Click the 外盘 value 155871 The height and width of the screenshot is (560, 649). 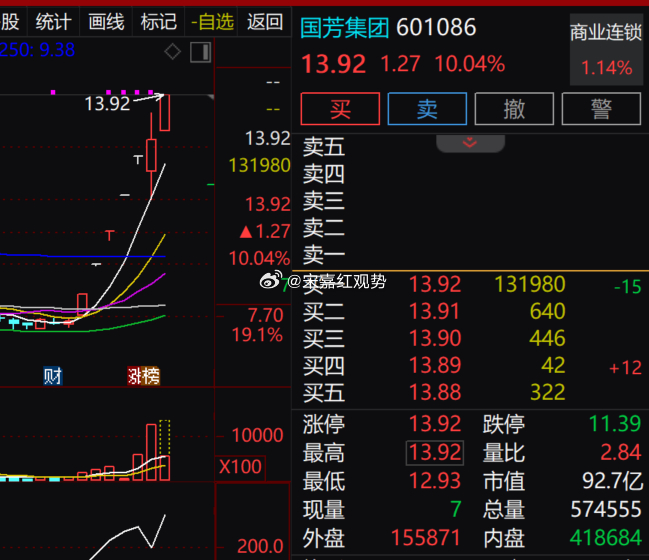pyautogui.click(x=425, y=538)
